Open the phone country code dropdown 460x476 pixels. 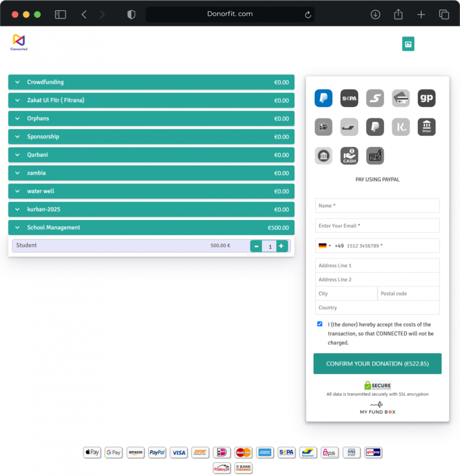tap(325, 246)
